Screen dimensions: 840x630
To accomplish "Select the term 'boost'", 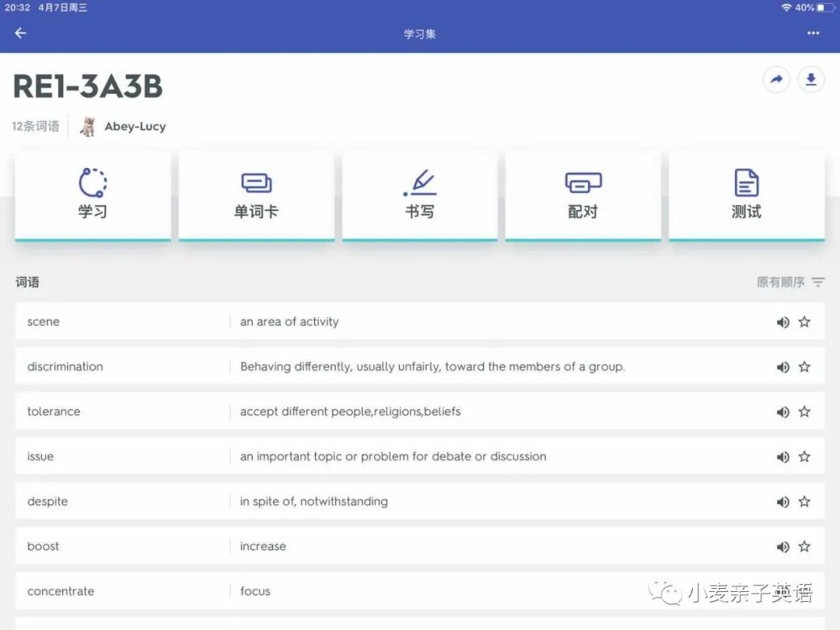I will [x=43, y=547].
